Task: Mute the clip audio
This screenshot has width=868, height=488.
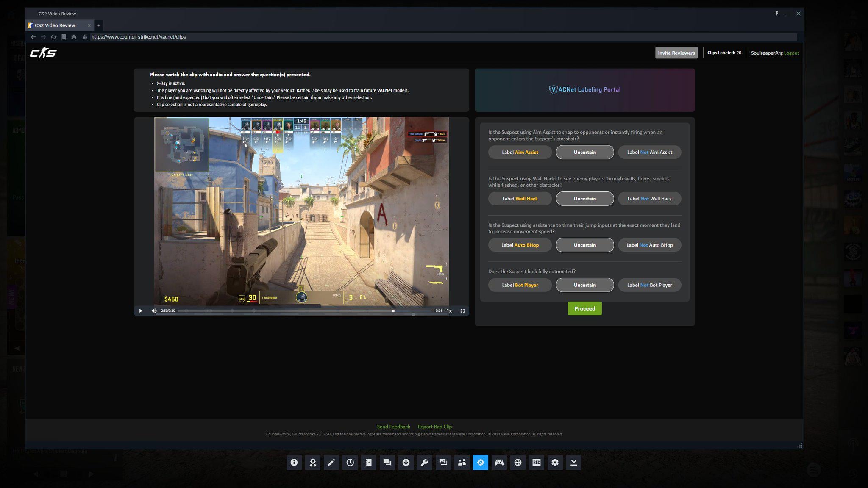Action: (154, 311)
